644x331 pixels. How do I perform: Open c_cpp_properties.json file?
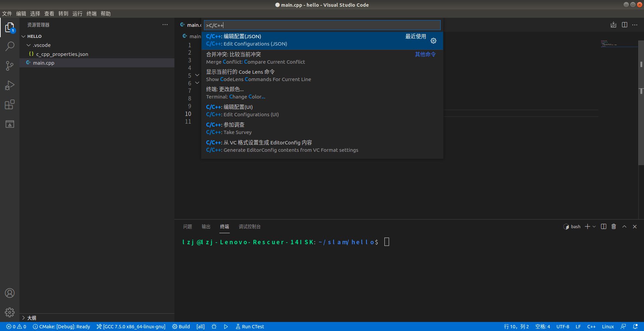(97, 54)
